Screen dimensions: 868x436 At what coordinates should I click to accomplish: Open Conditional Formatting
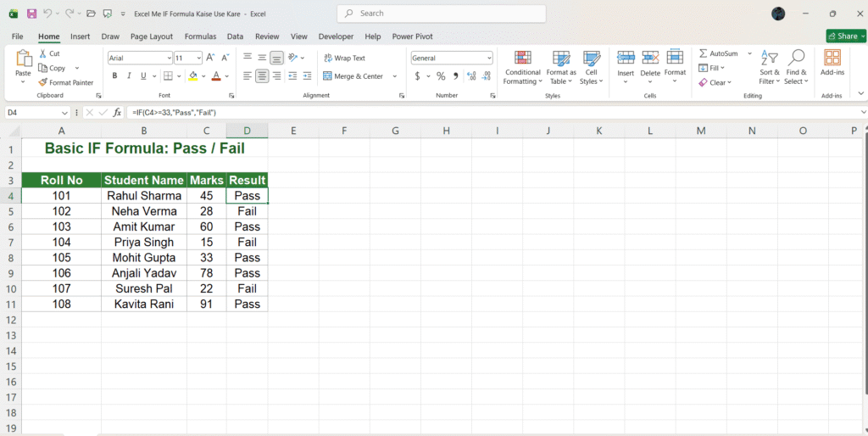(522, 68)
